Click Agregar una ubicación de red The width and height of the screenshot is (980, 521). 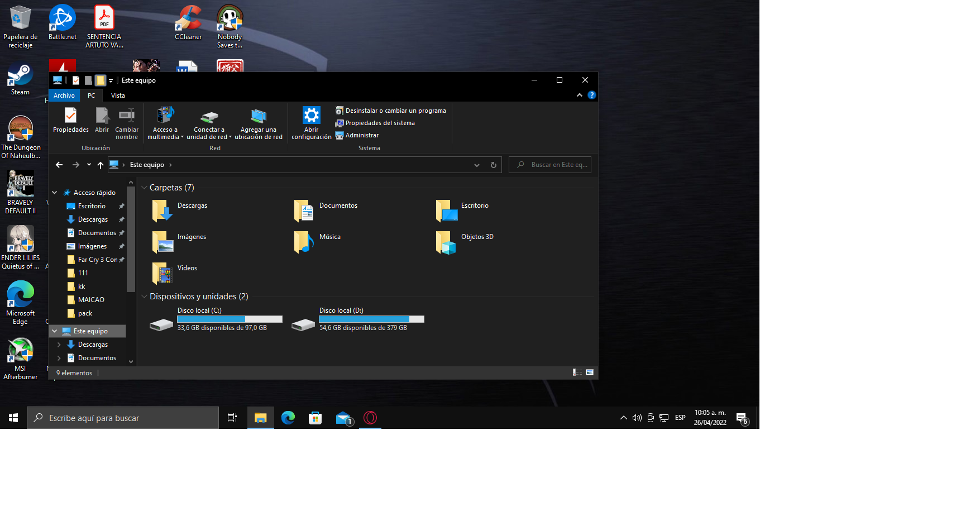(259, 123)
